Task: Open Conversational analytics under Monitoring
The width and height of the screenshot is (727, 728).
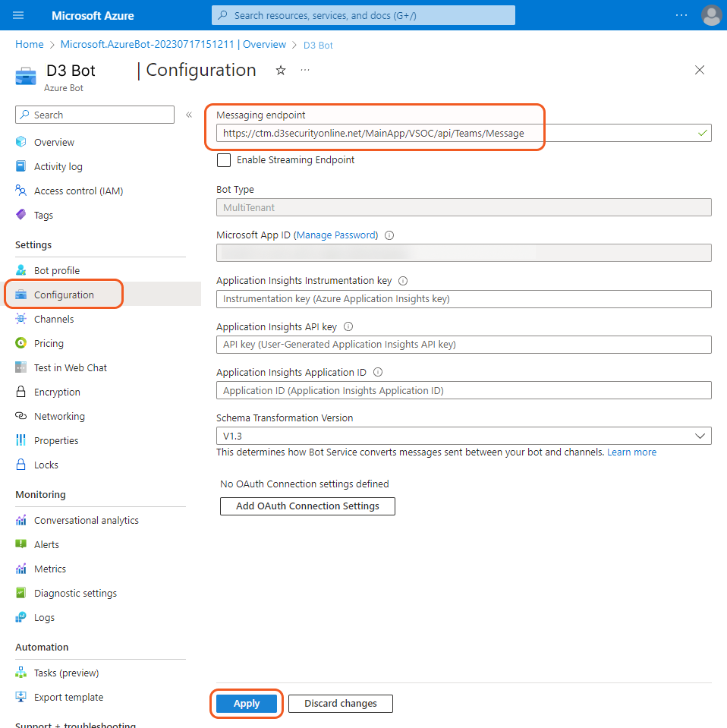Action: [x=86, y=520]
